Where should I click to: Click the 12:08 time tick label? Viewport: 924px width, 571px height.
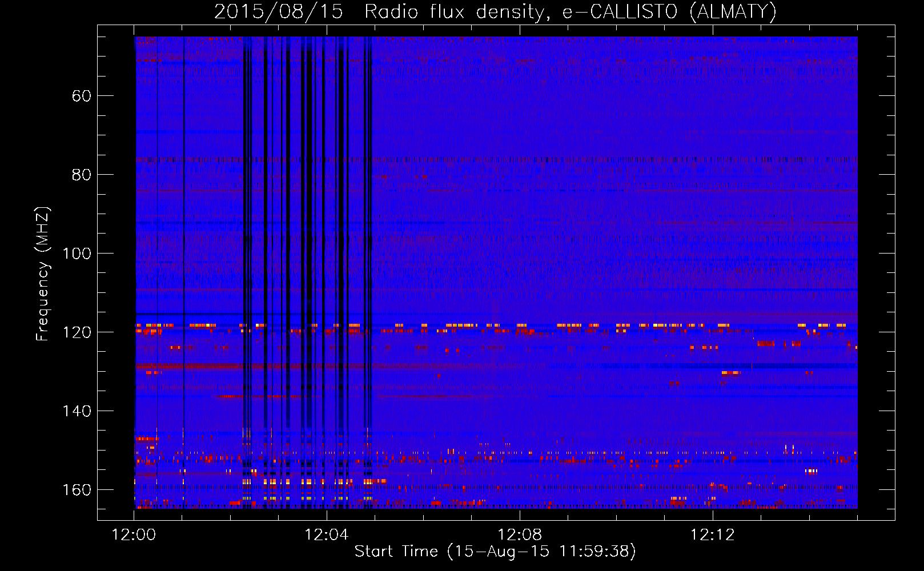(520, 535)
